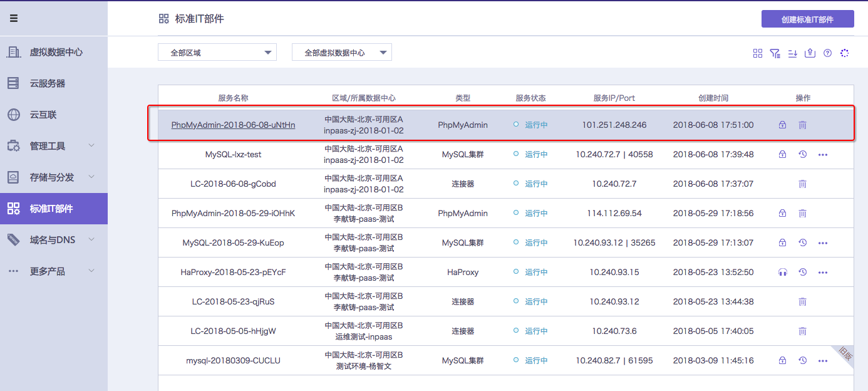
Task: Open the PhpMyAdmin-2018-06-08-uNtHn service link
Action: (234, 125)
